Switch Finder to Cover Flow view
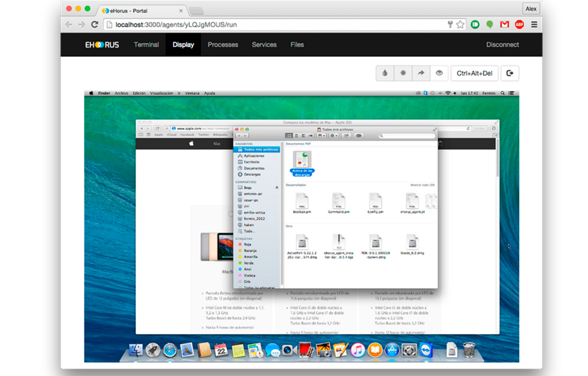Viewport: 588px width, 376px height. (x=311, y=136)
